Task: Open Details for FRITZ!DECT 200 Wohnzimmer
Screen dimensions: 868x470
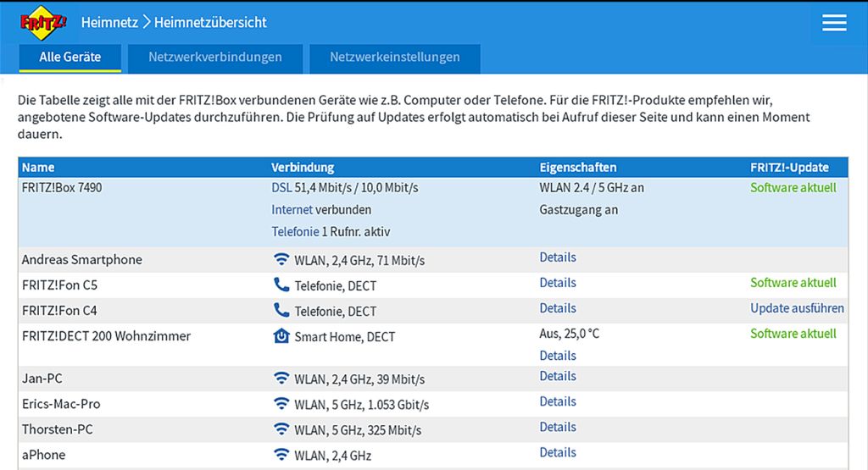Action: [x=558, y=356]
